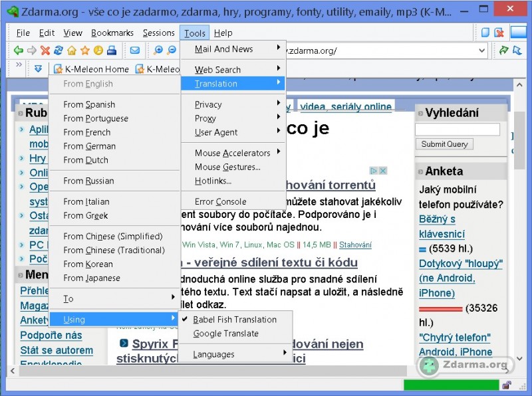Choose From Japanese translation
Image resolution: width=532 pixels, height=396 pixels.
[114, 278]
